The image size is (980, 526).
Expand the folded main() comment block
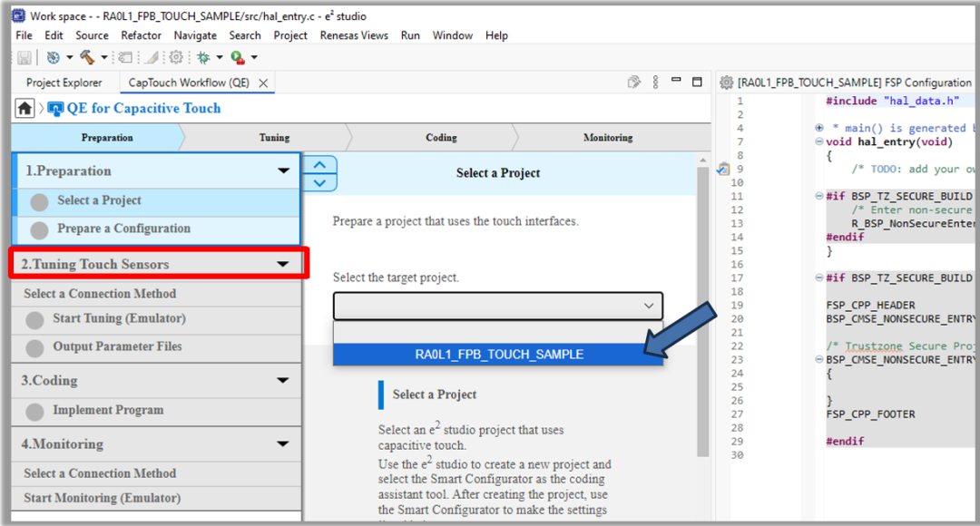click(x=819, y=129)
